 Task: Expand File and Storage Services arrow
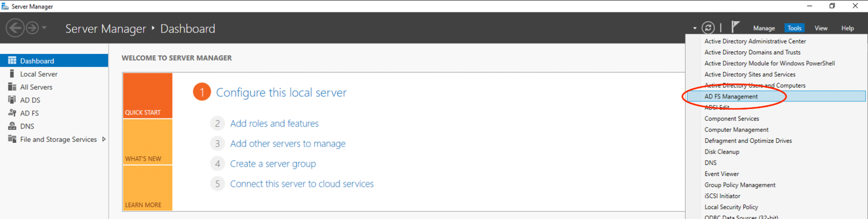104,139
